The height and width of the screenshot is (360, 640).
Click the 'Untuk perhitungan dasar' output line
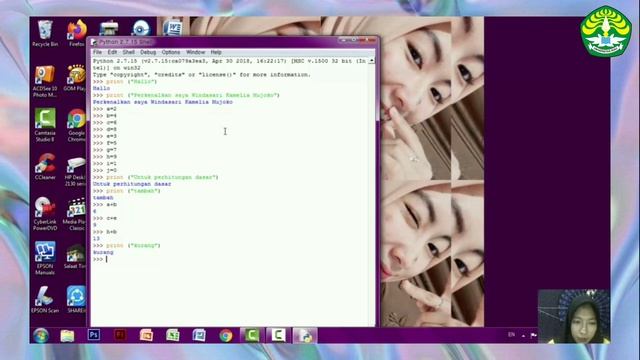(132, 184)
